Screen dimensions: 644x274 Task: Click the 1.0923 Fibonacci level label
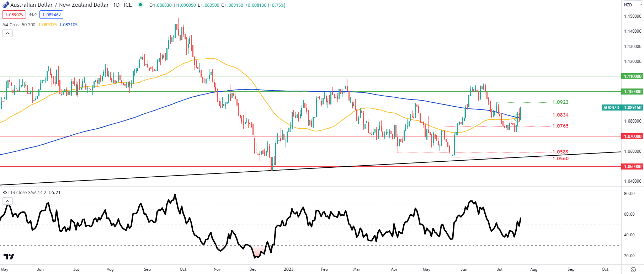(x=560, y=102)
